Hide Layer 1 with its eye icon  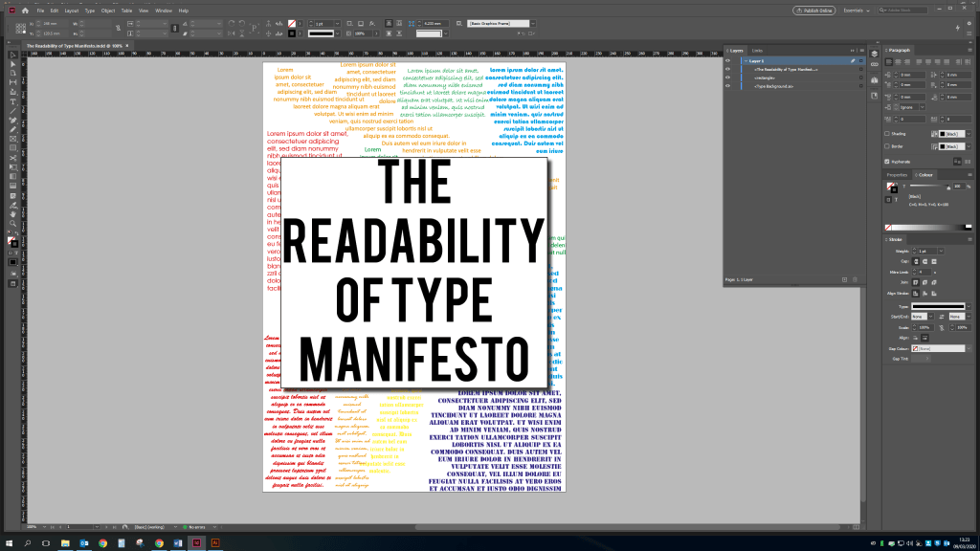(x=727, y=60)
